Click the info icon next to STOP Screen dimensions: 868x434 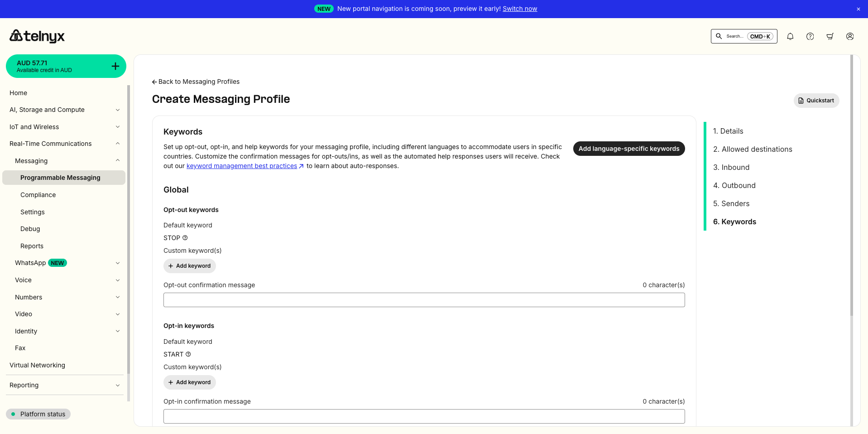[x=185, y=238]
